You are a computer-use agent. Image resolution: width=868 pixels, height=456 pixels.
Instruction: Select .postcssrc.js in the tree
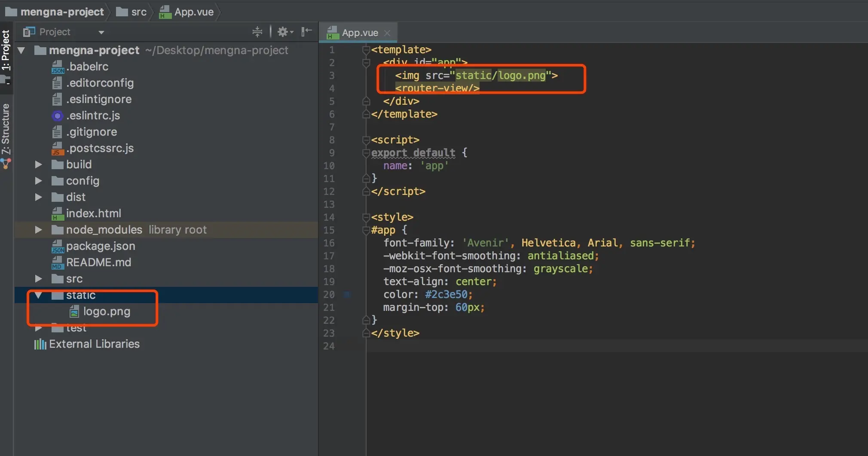[100, 148]
